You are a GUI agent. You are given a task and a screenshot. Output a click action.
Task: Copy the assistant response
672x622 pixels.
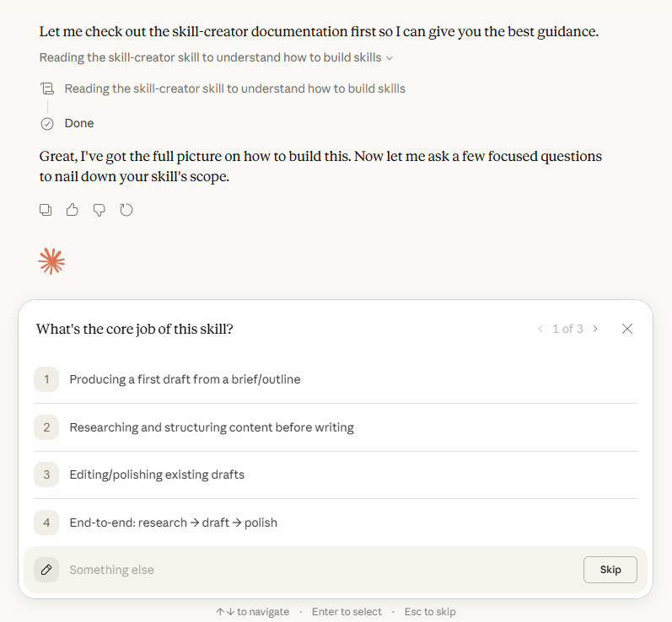(x=46, y=210)
